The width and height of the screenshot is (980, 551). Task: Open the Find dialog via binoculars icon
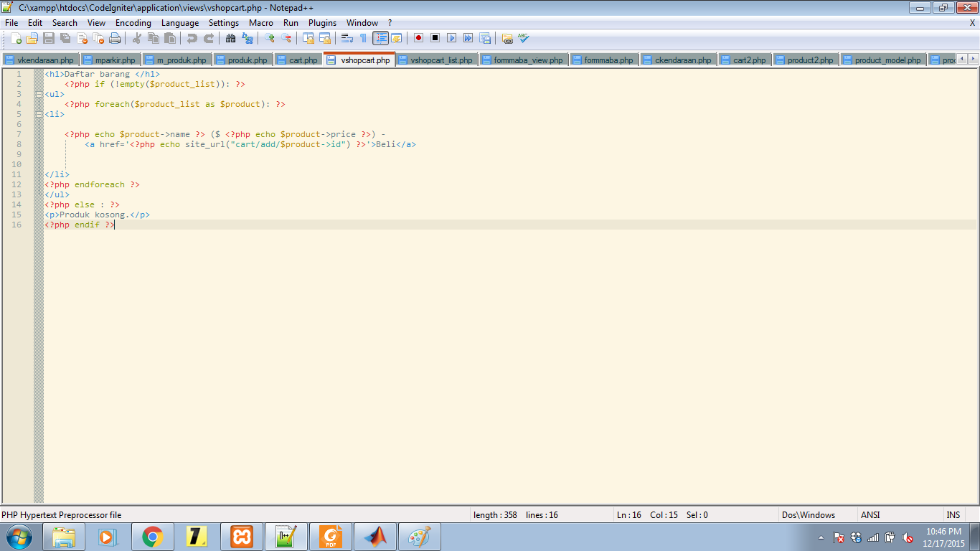[230, 38]
